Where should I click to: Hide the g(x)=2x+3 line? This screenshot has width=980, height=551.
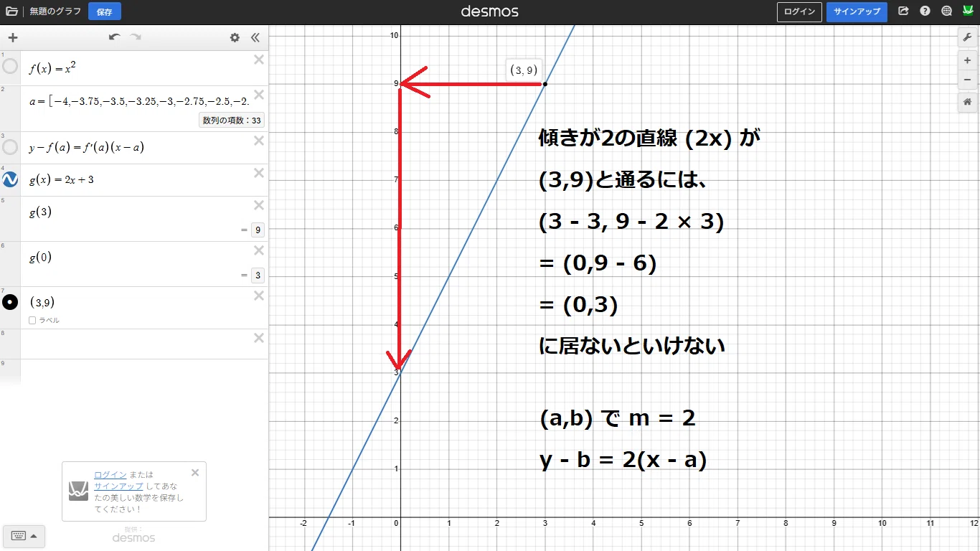10,179
